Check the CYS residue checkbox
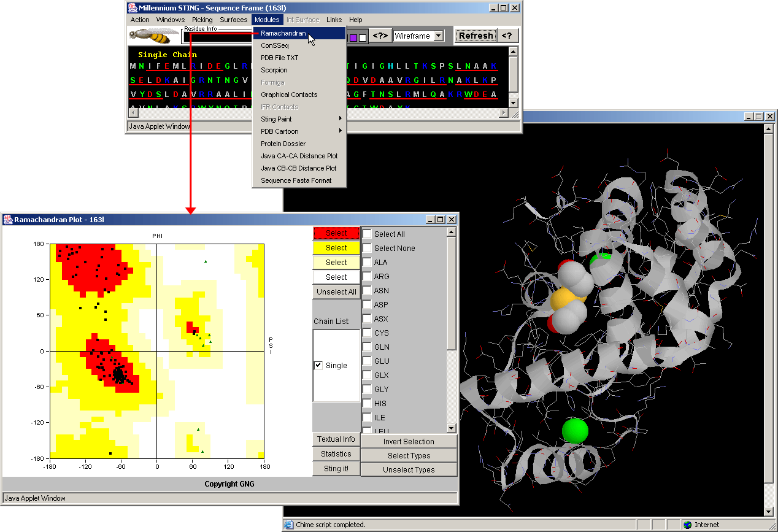Viewport: 778px width, 532px height. pyautogui.click(x=367, y=333)
